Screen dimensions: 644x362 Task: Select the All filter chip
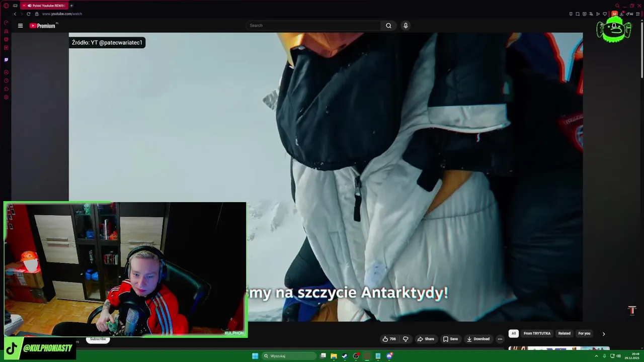pos(514,333)
